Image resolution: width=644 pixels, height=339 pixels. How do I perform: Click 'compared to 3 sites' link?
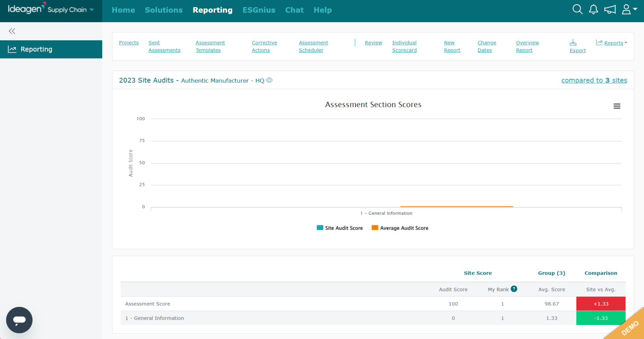click(594, 80)
